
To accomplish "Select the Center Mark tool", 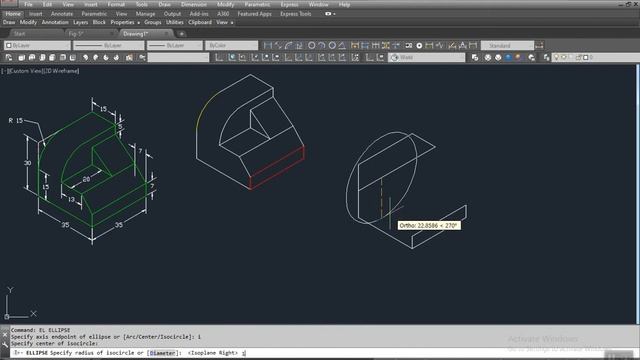I will (x=419, y=45).
